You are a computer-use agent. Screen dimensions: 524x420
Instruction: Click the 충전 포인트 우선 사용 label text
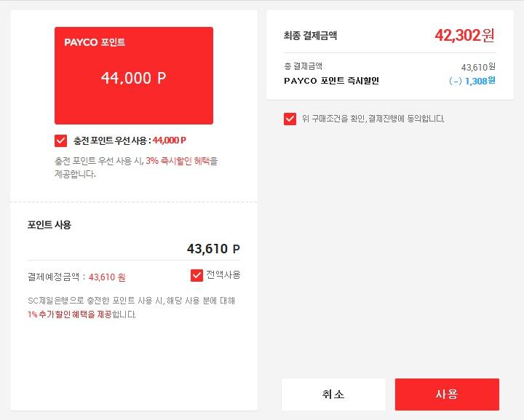[112, 140]
